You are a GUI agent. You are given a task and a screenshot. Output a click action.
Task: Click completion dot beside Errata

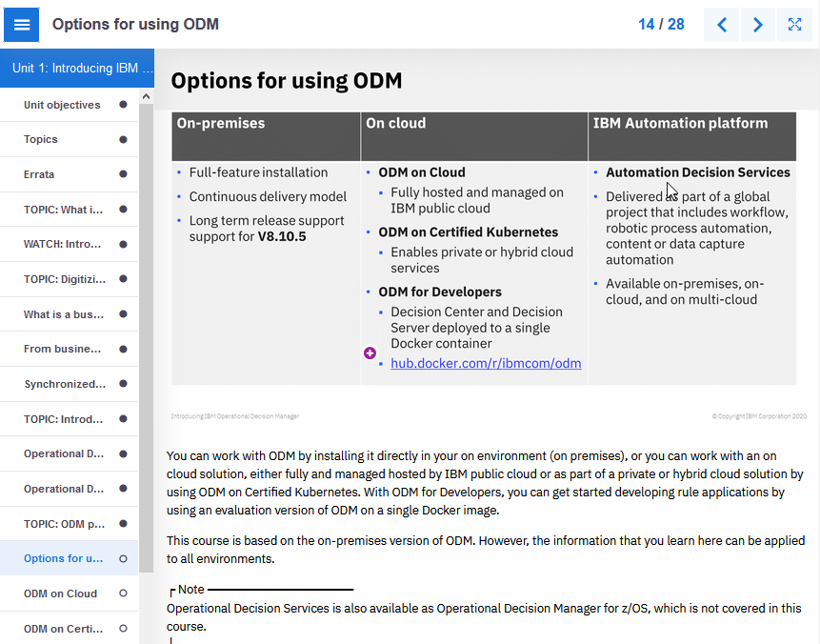[x=124, y=173]
